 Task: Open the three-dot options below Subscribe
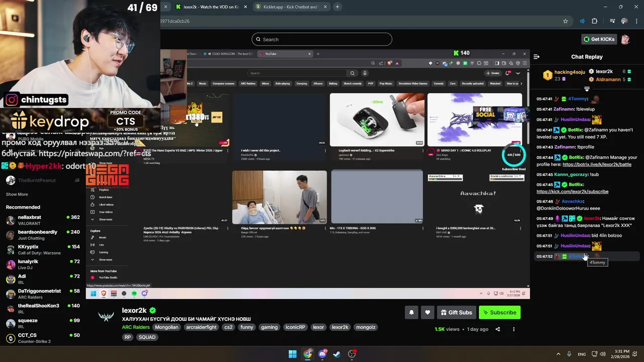click(x=514, y=329)
